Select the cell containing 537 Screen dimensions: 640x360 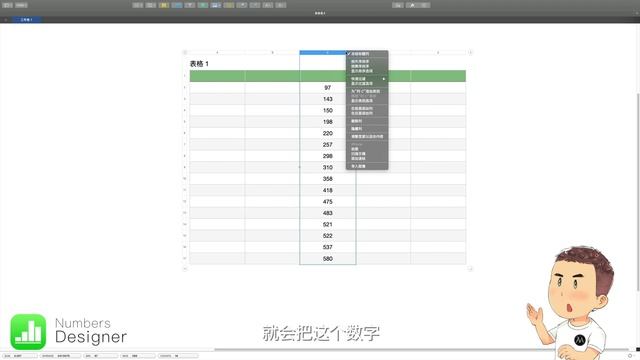click(328, 247)
